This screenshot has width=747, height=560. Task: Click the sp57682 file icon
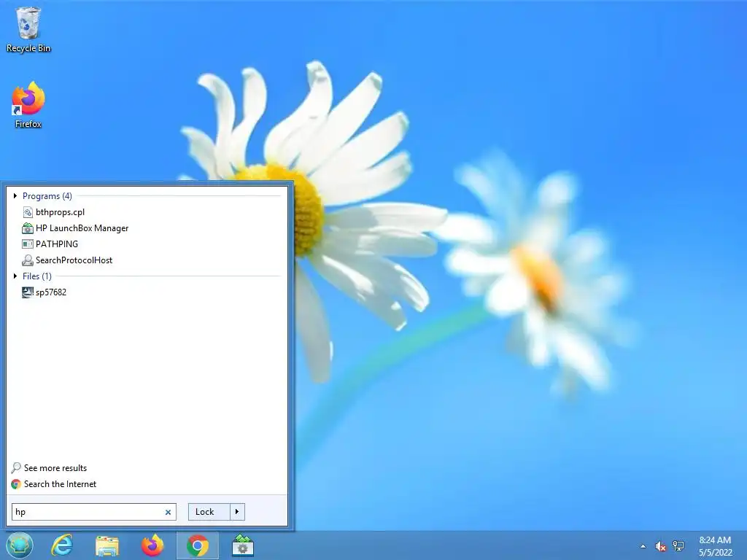point(28,292)
